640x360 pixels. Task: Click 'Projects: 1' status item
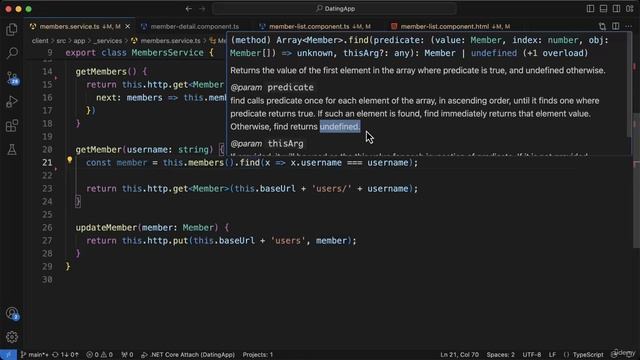(x=258, y=355)
